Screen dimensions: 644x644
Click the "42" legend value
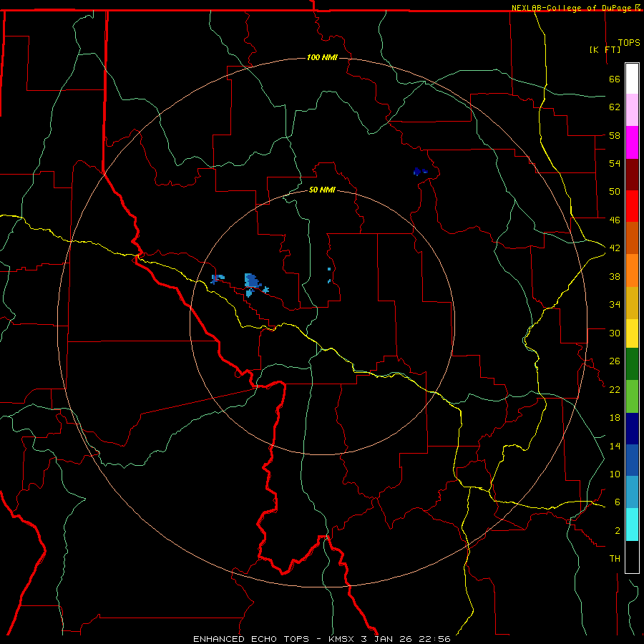(615, 248)
